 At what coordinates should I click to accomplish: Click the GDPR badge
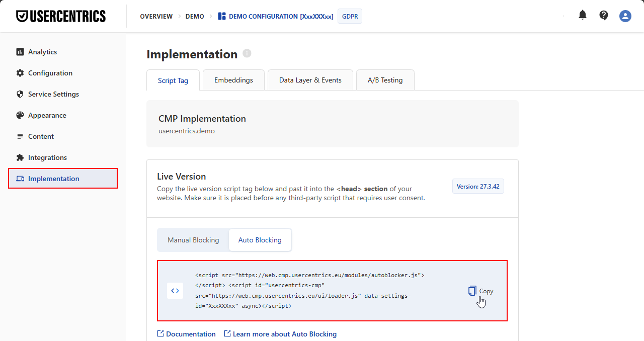[350, 16]
